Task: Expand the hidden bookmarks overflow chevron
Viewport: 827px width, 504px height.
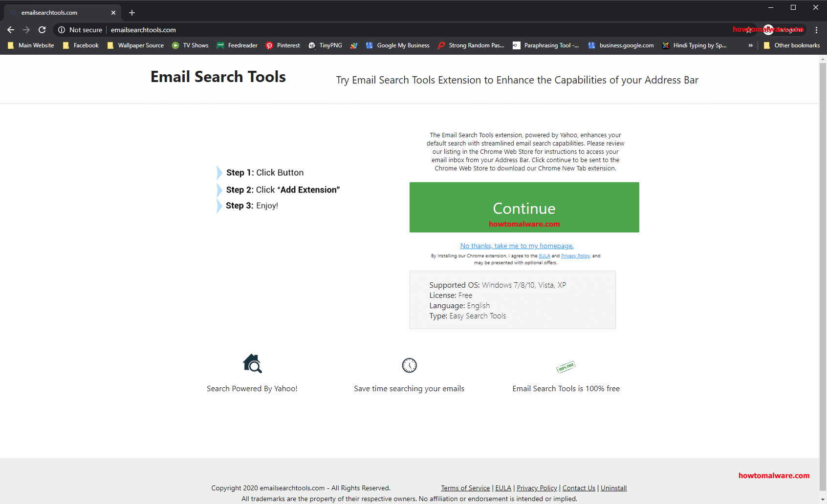Action: tap(750, 45)
